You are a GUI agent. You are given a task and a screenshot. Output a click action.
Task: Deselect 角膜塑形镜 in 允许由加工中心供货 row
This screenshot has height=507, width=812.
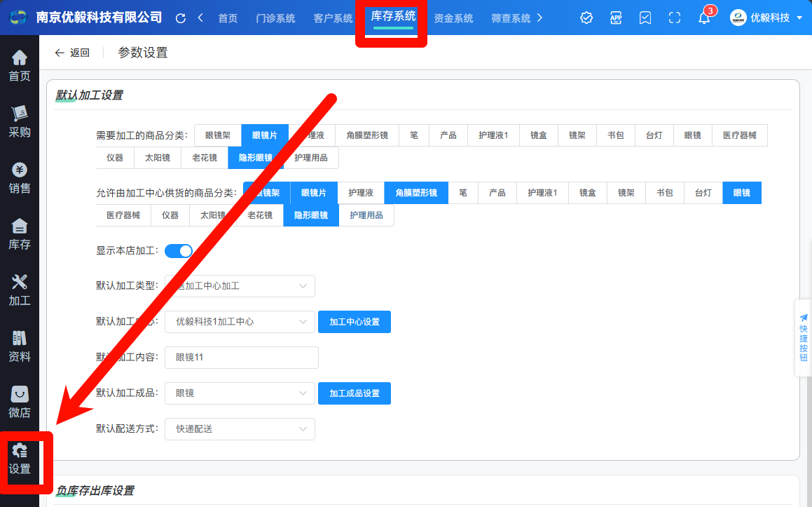(x=416, y=193)
